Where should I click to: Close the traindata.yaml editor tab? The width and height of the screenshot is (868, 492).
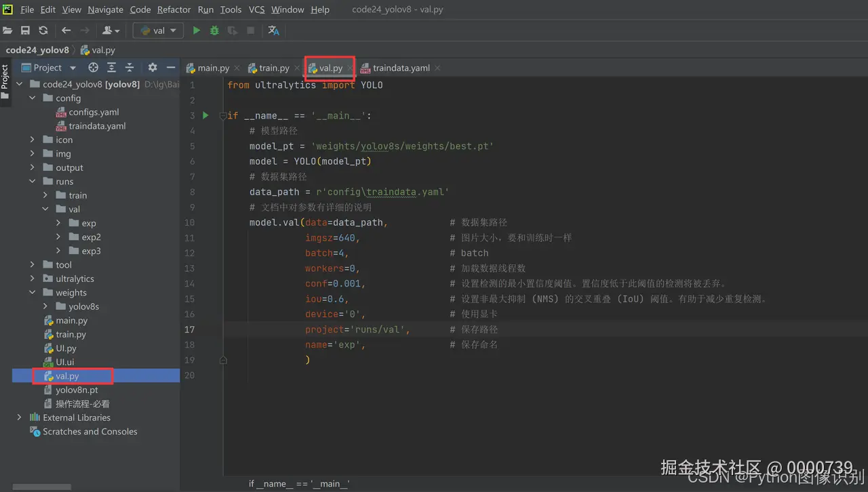pos(437,68)
